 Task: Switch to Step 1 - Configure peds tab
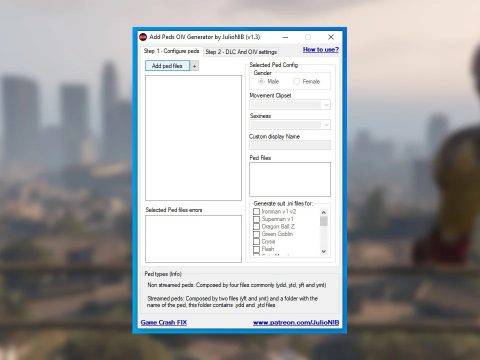pyautogui.click(x=171, y=51)
